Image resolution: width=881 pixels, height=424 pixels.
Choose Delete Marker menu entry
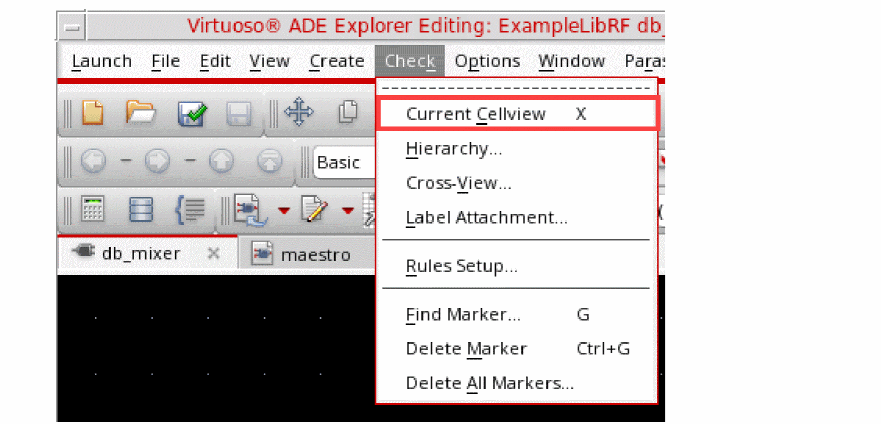point(516,349)
